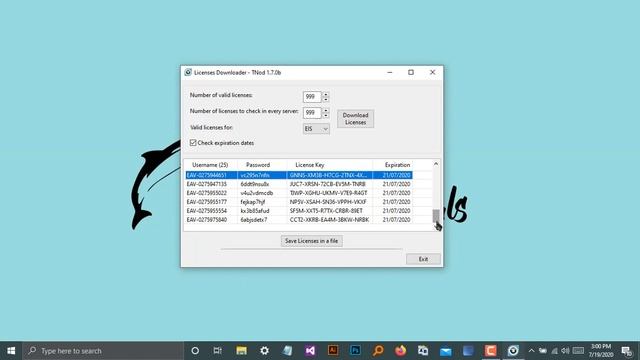Sort by the Username (25) column header

coord(210,165)
